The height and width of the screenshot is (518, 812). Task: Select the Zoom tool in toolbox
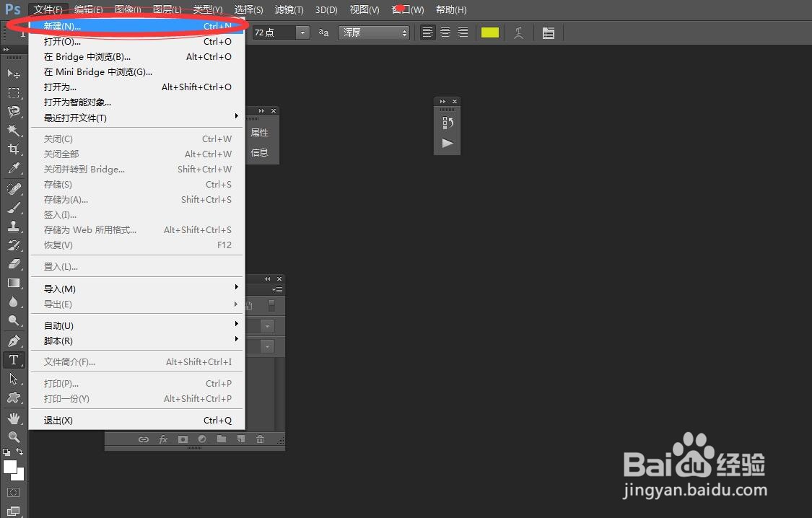[x=14, y=436]
